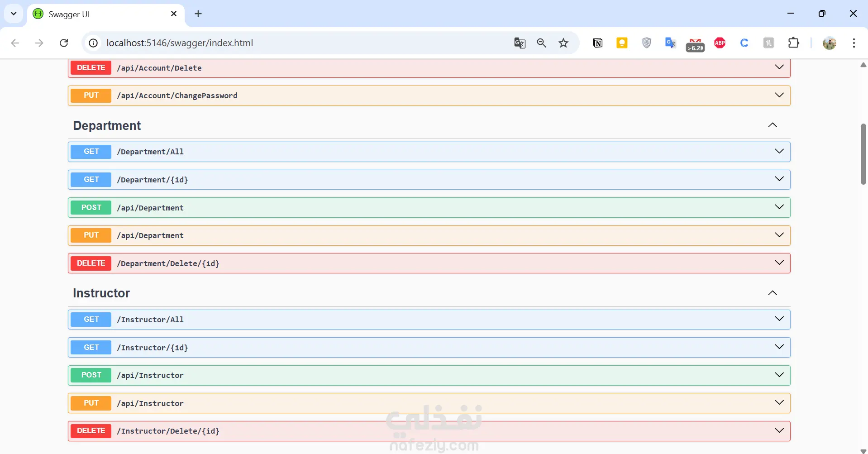Open the Extensions puzzle menu
The width and height of the screenshot is (868, 454).
pyautogui.click(x=794, y=43)
